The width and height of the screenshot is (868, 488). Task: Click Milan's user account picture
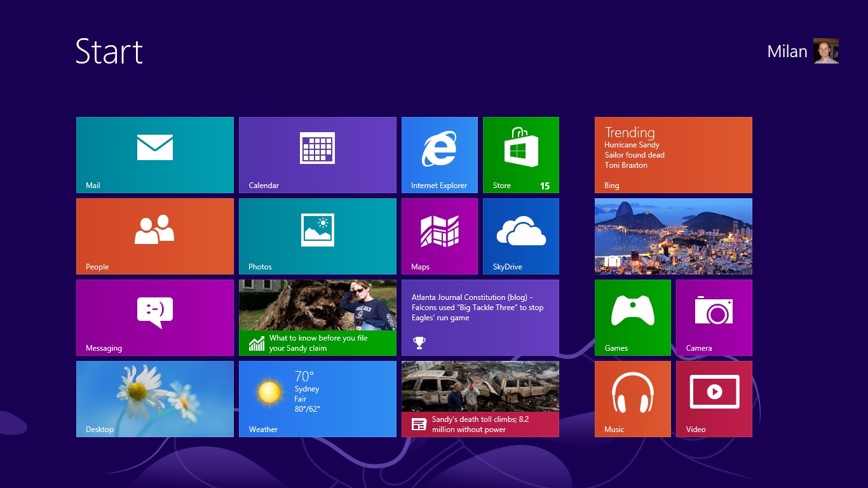coord(826,51)
